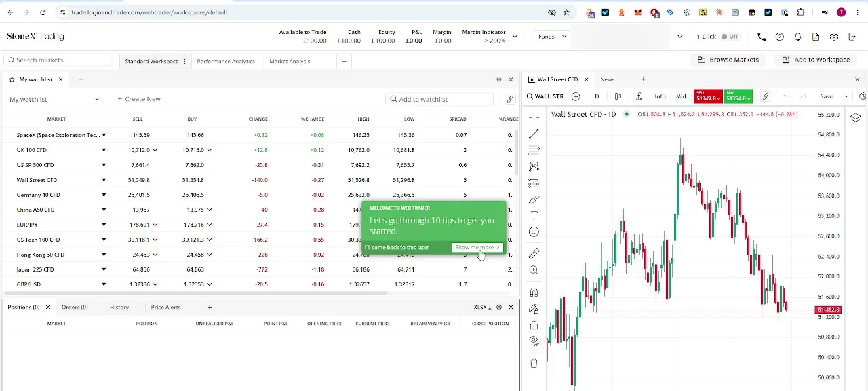The image size is (868, 391).
Task: Toggle lock all drawings
Action: coord(534,325)
